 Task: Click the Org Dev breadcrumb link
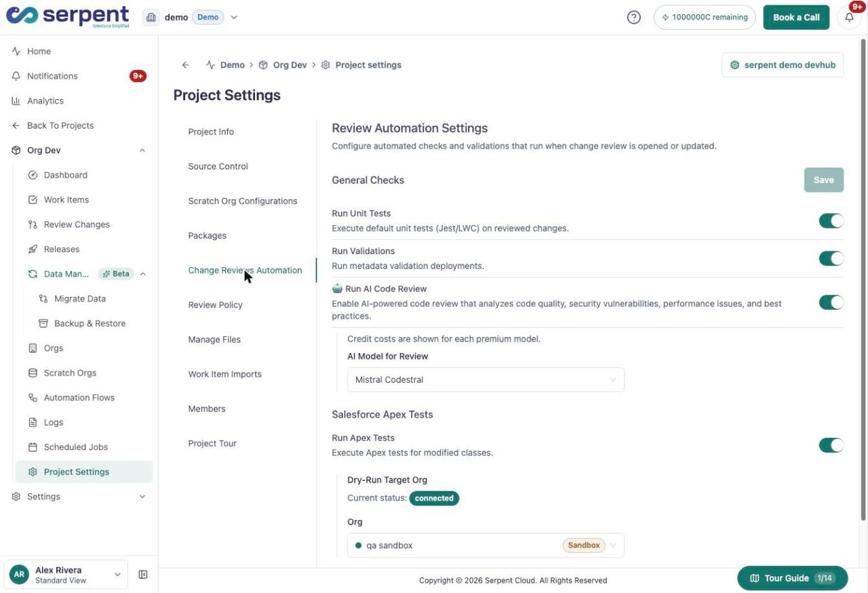[x=290, y=65]
